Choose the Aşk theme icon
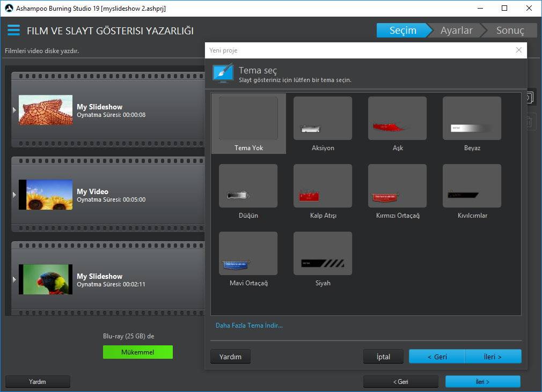This screenshot has height=392, width=542. pyautogui.click(x=397, y=119)
